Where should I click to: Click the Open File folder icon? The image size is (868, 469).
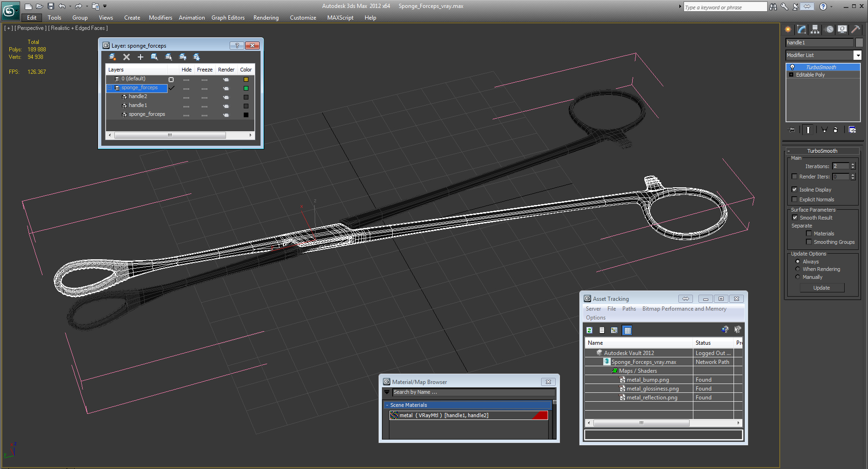[x=40, y=6]
